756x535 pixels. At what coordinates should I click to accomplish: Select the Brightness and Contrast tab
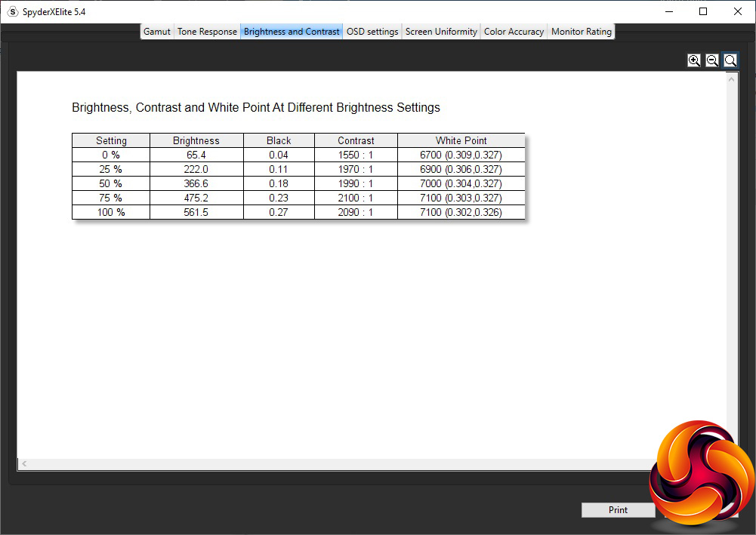[x=292, y=32]
